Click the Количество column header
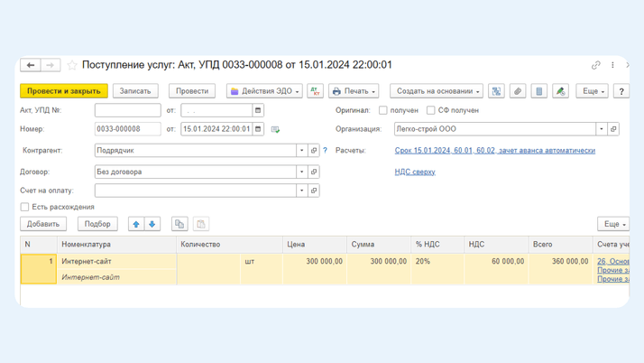 230,245
